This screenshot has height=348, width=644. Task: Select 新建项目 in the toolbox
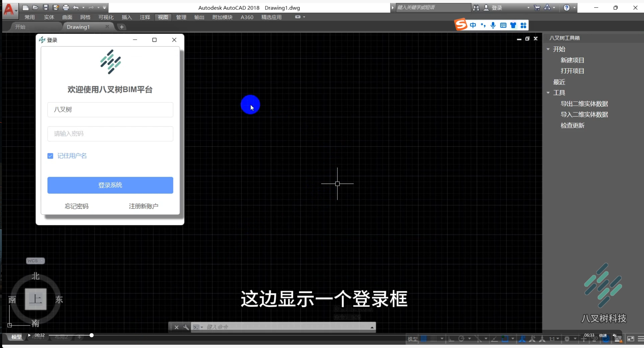point(572,60)
